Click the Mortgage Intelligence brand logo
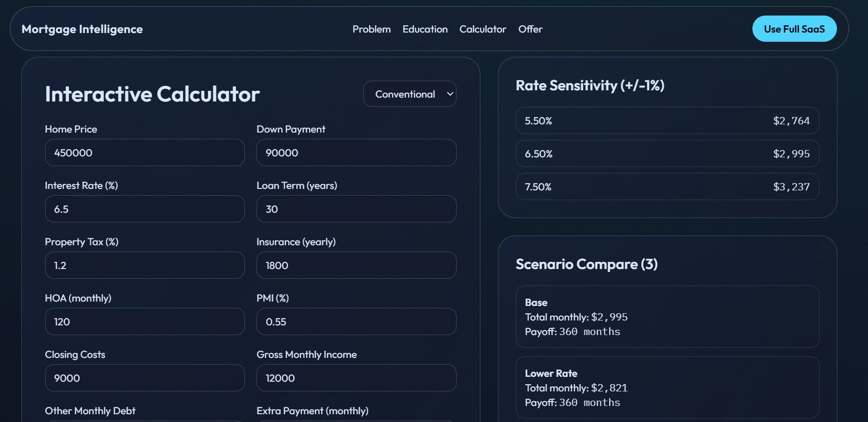 tap(82, 29)
